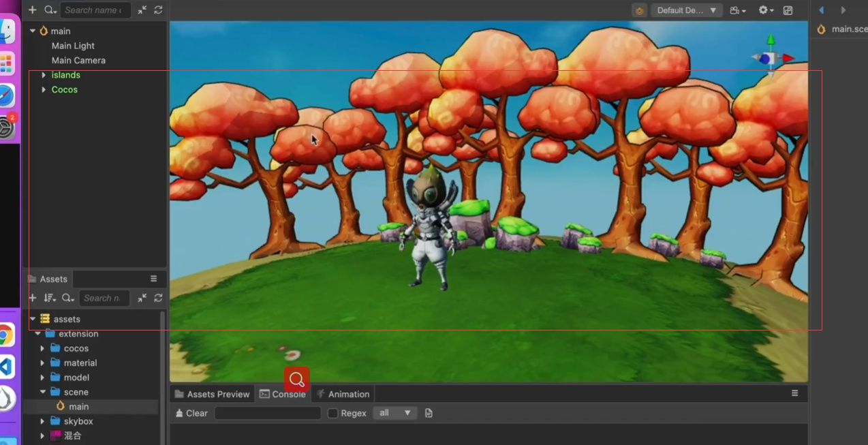868x445 pixels.
Task: Refresh the Assets panel
Action: click(x=158, y=298)
